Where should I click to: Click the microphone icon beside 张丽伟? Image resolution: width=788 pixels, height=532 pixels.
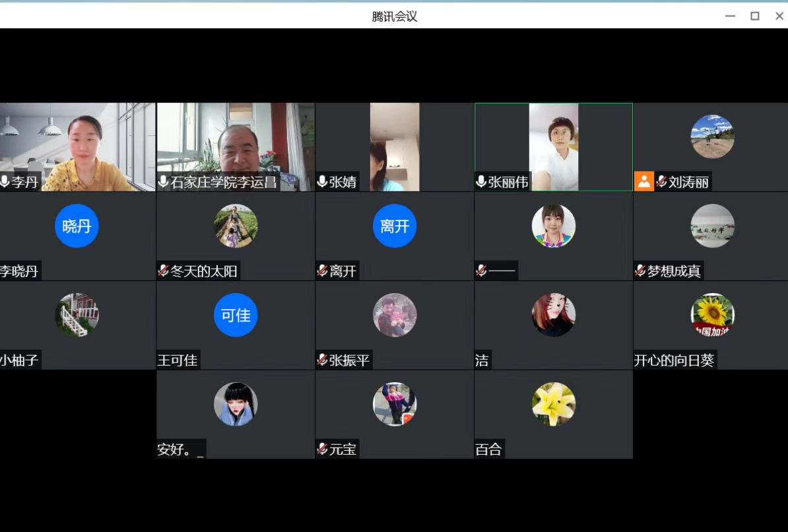pyautogui.click(x=481, y=182)
